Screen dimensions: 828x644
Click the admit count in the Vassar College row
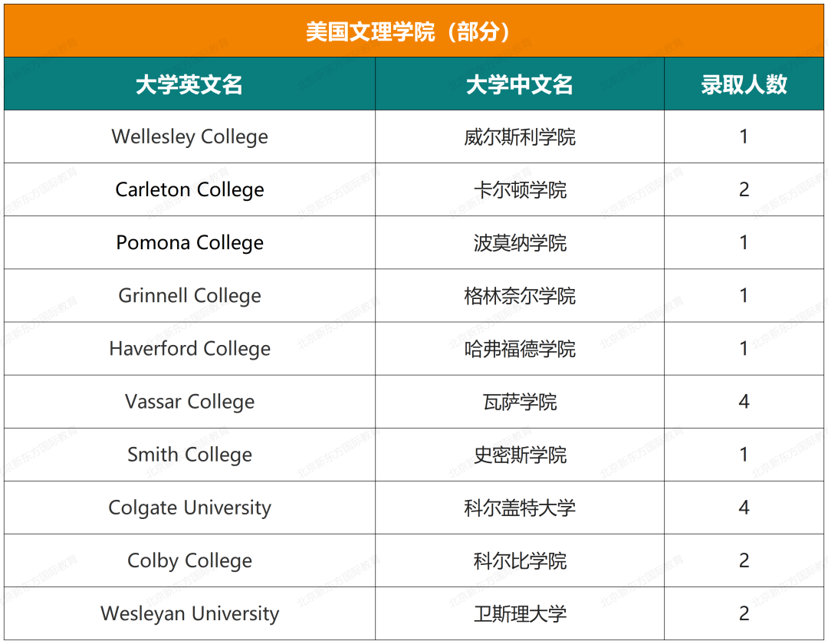tap(744, 402)
